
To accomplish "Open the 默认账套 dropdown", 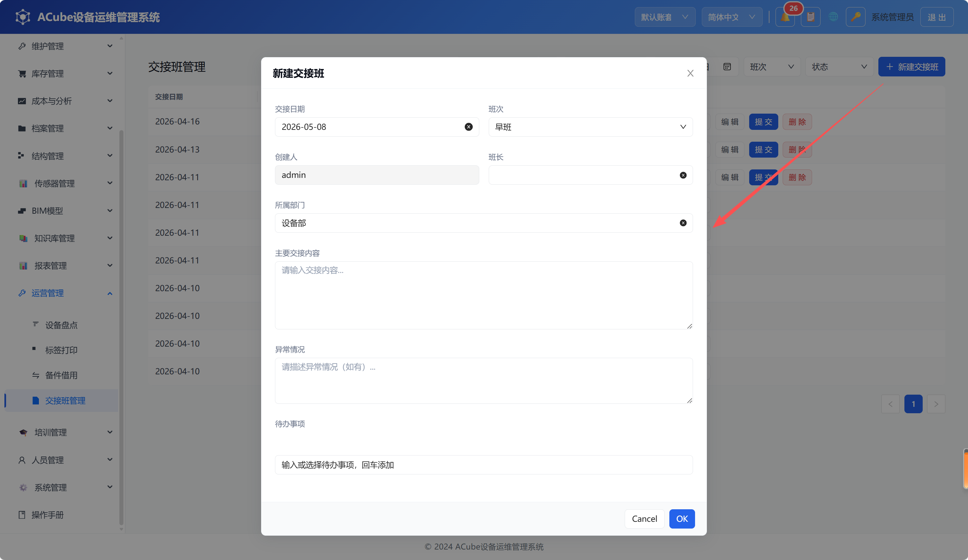I will point(665,17).
